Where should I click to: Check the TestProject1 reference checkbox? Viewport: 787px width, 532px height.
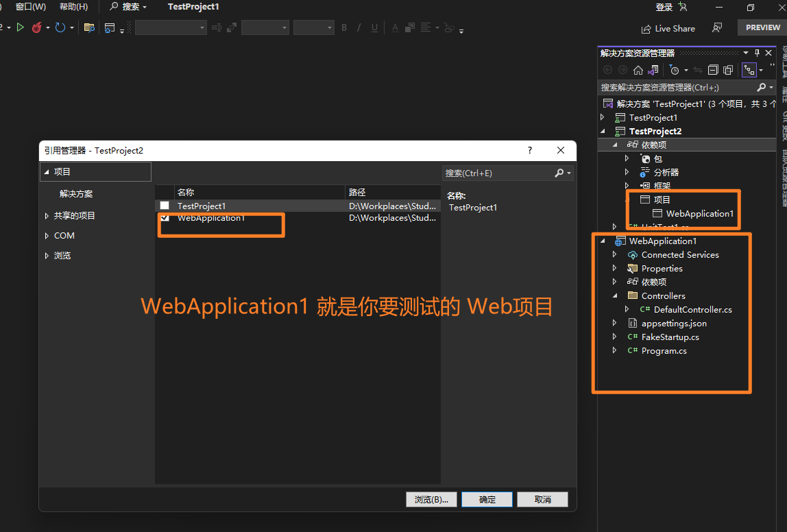165,206
